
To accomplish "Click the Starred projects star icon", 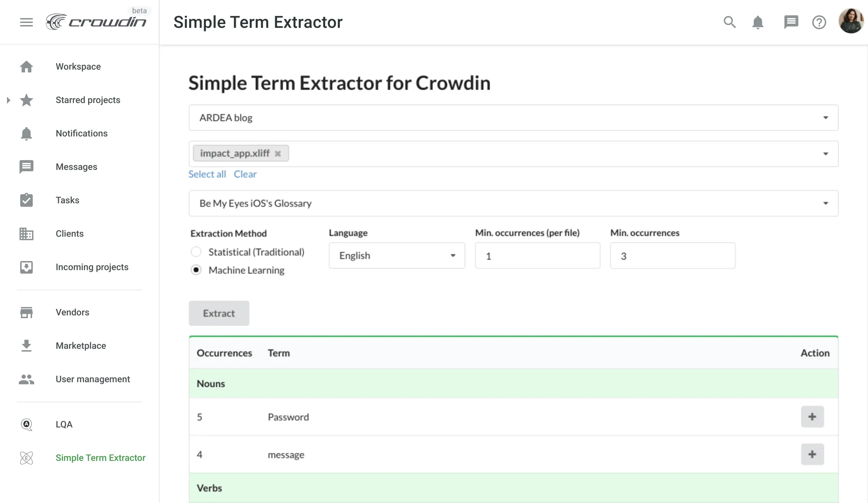I will [x=26, y=100].
